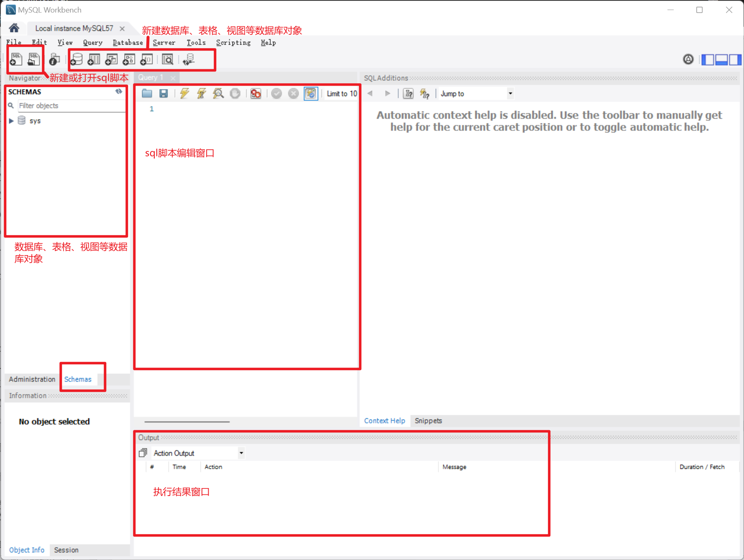Toggle the left sidebar panel visibility
Image resolution: width=744 pixels, height=560 pixels.
[x=708, y=60]
